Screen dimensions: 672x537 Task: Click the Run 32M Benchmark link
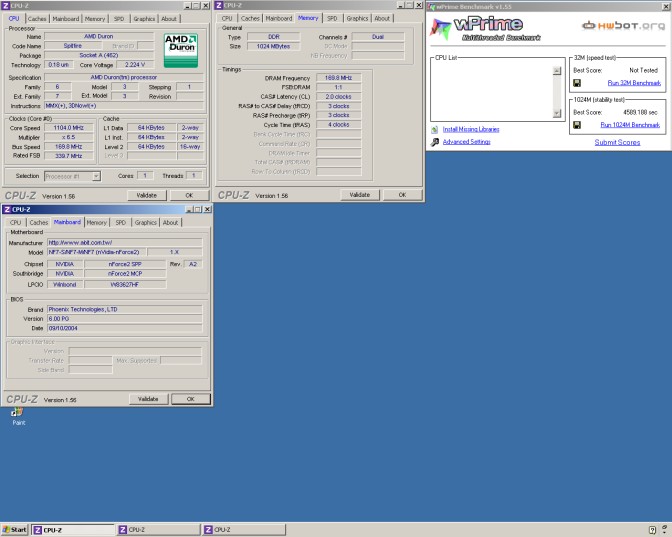pos(634,83)
